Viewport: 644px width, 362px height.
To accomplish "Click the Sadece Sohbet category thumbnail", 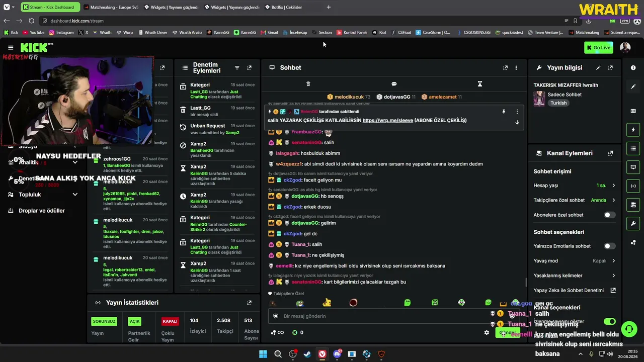I will pos(539,99).
